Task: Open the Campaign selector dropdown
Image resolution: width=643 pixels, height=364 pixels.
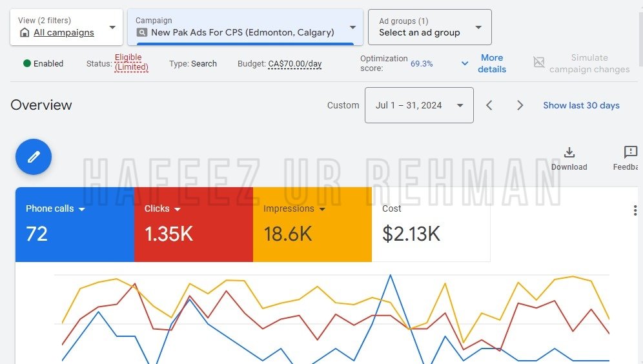Action: click(x=245, y=27)
